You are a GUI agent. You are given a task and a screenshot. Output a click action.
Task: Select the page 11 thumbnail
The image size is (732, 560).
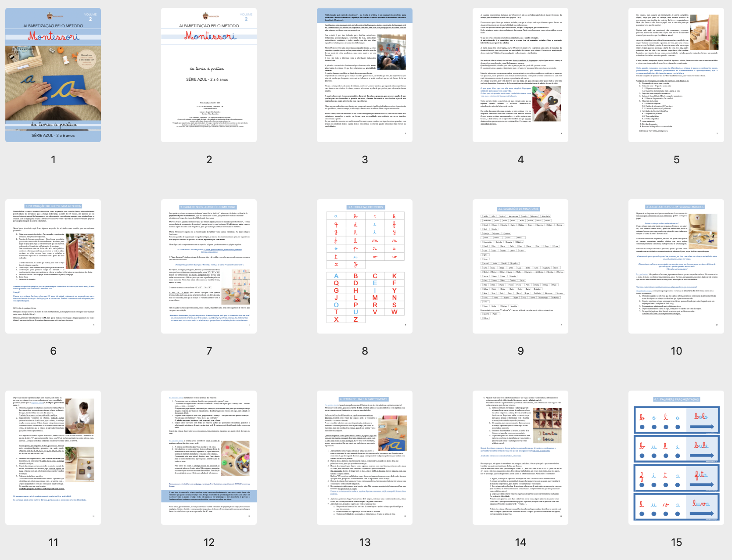(53, 458)
